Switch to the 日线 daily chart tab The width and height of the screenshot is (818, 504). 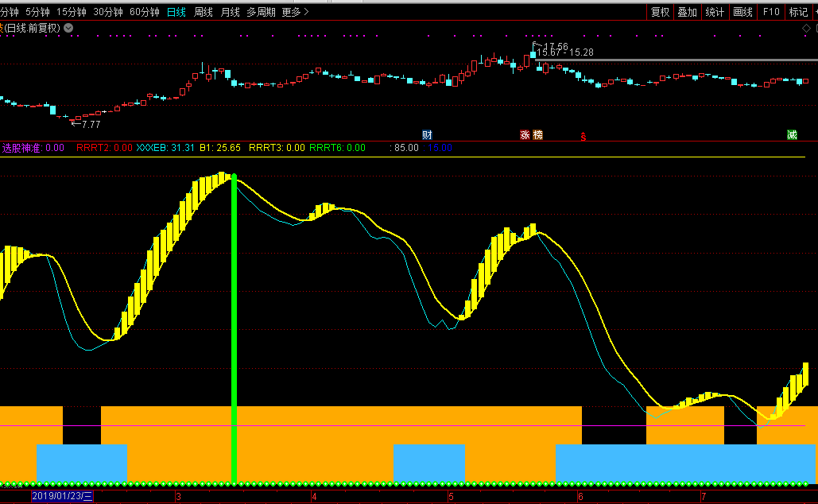(x=176, y=12)
